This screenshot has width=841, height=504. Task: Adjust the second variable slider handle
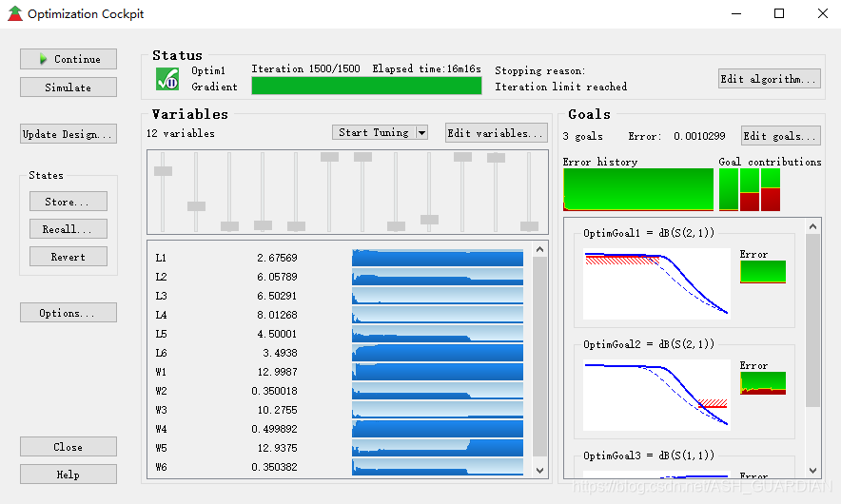196,206
